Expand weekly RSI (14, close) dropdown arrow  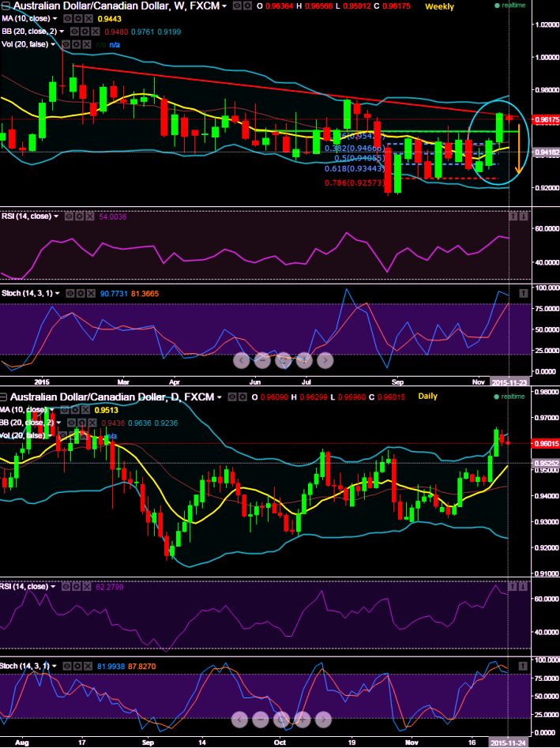pyautogui.click(x=56, y=216)
